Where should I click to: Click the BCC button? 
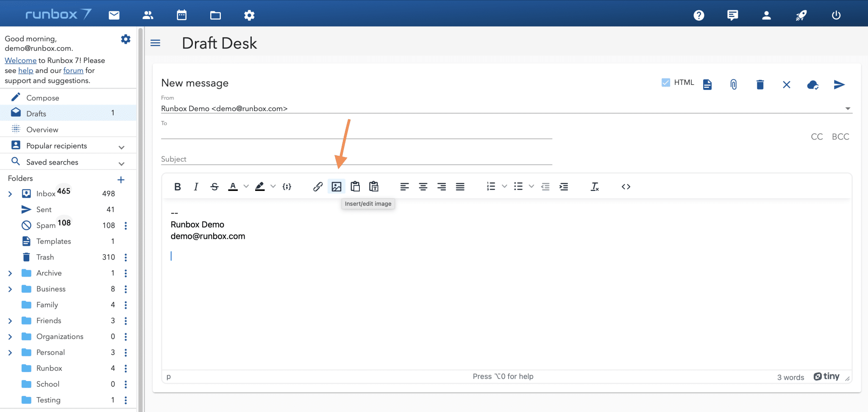[840, 137]
